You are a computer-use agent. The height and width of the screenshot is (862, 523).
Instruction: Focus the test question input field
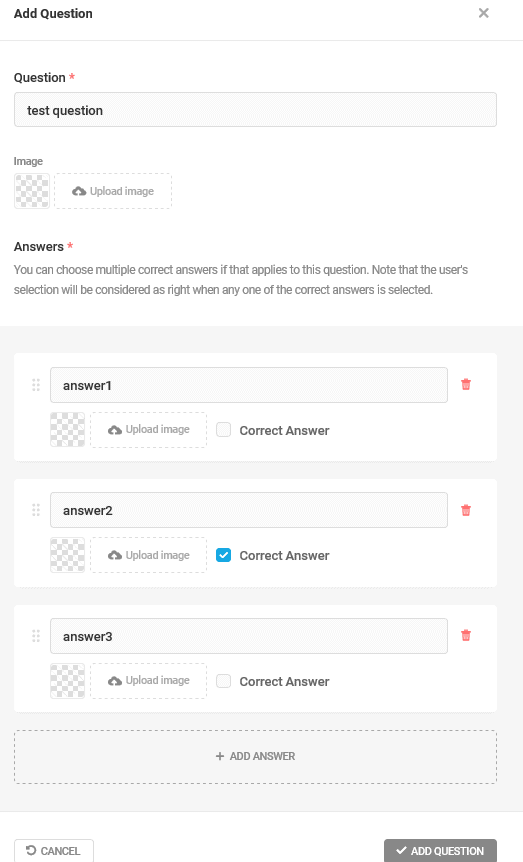[x=255, y=110]
